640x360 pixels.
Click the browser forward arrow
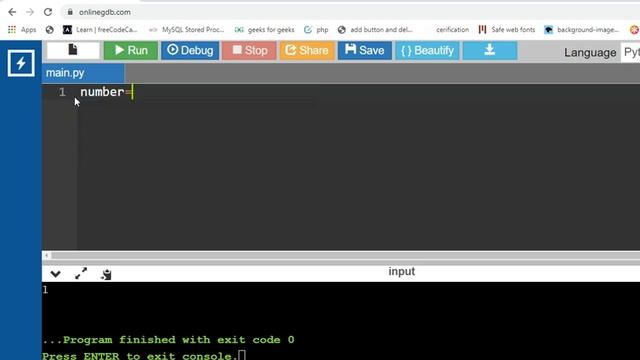tap(30, 12)
